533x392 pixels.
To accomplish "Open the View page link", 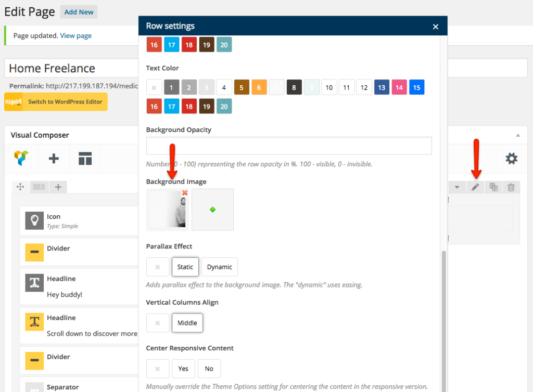I will 76,36.
